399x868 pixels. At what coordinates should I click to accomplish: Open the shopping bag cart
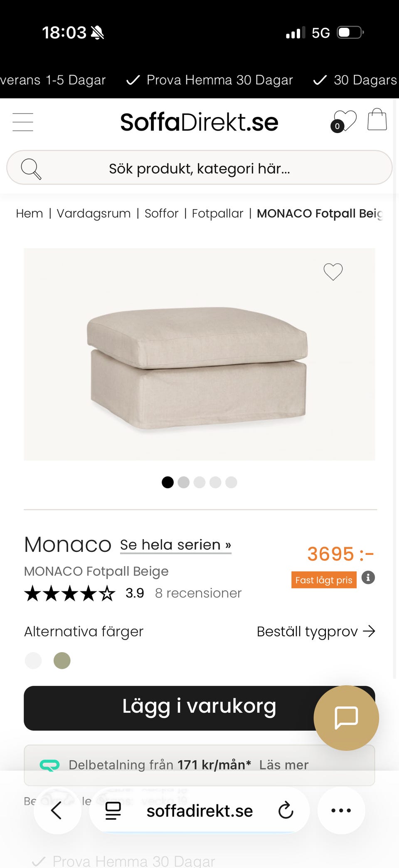click(x=377, y=120)
